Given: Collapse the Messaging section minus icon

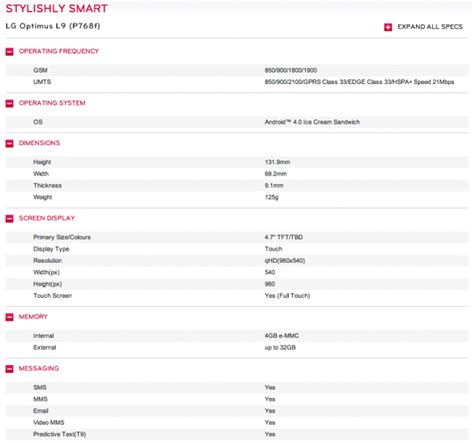Looking at the screenshot, I should (10, 369).
